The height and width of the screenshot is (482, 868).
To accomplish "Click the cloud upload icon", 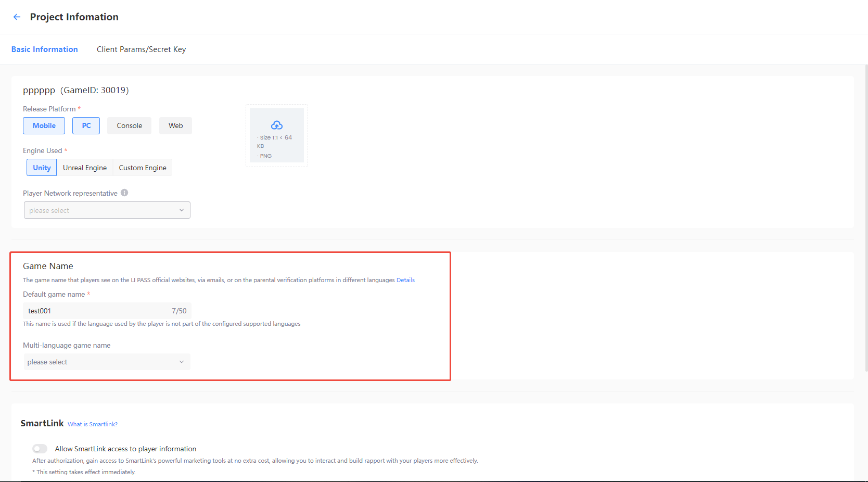I will (x=277, y=125).
